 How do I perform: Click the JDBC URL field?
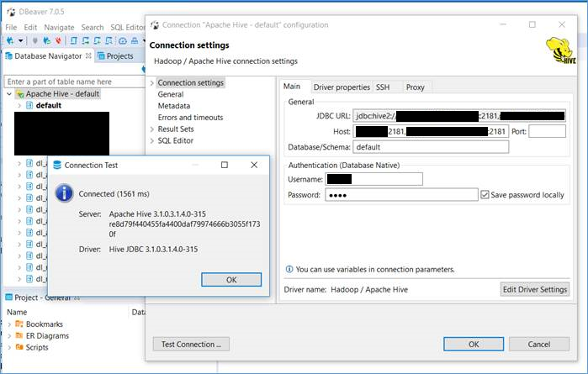tap(459, 116)
